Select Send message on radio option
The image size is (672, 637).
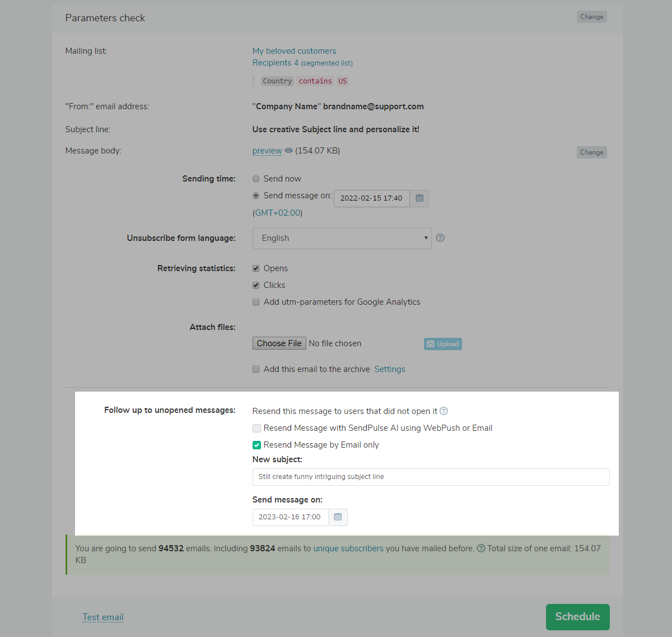point(256,196)
